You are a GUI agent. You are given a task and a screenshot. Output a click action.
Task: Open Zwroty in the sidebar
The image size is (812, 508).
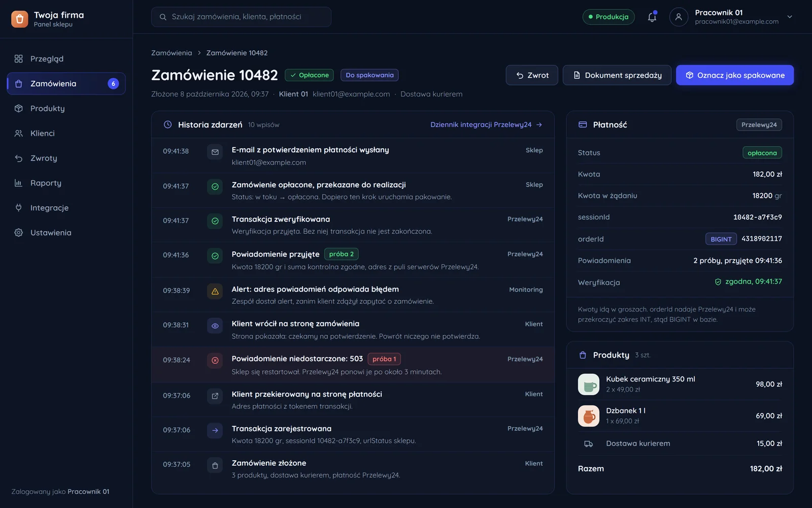click(x=66, y=158)
